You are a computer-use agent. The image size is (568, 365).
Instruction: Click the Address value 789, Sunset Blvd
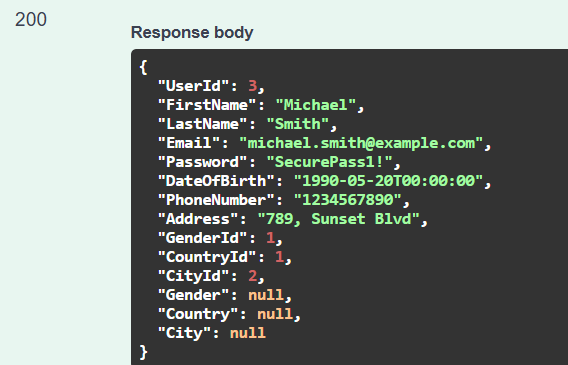[339, 219]
